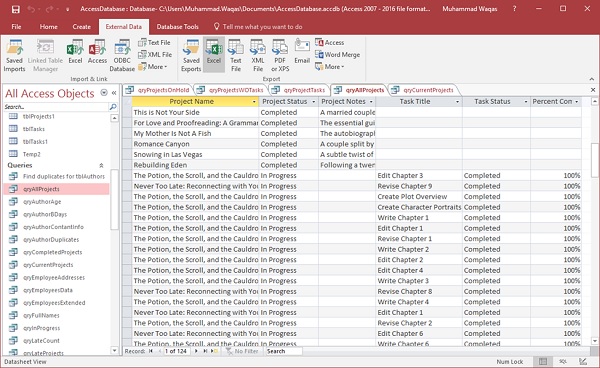
Task: Switch to Database Tools ribbon tab
Action: click(178, 27)
